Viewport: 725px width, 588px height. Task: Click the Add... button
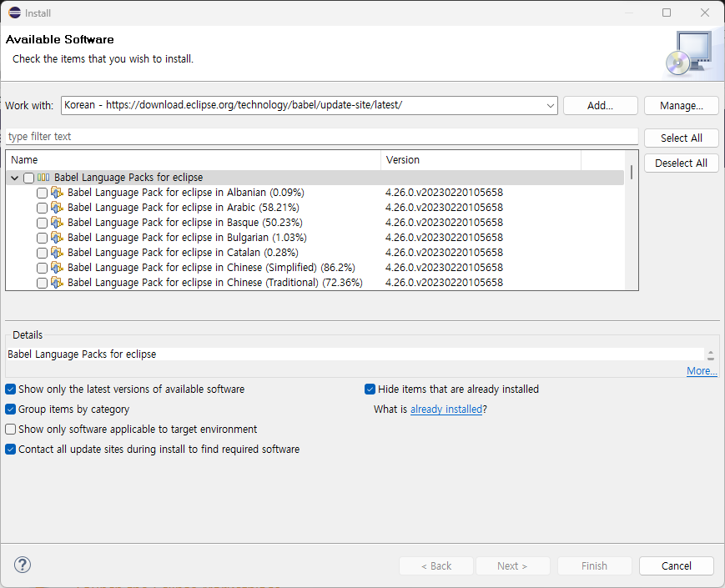[600, 105]
